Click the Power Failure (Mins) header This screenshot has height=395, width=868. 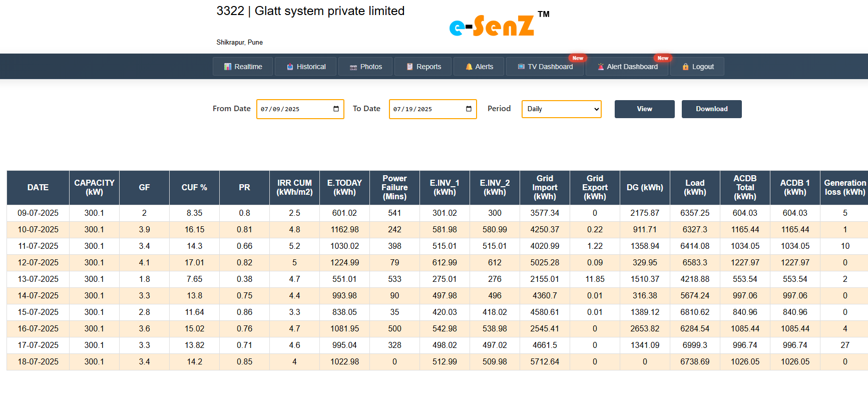tap(394, 187)
